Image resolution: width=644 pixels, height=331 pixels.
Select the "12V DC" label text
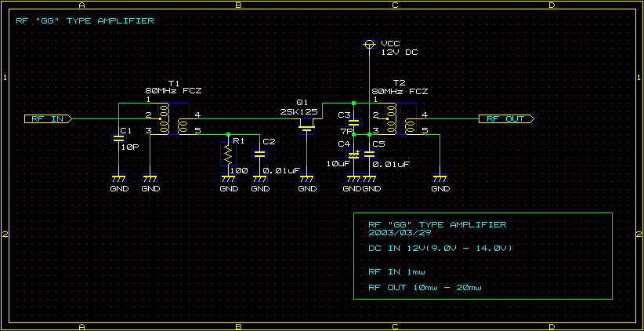point(400,53)
